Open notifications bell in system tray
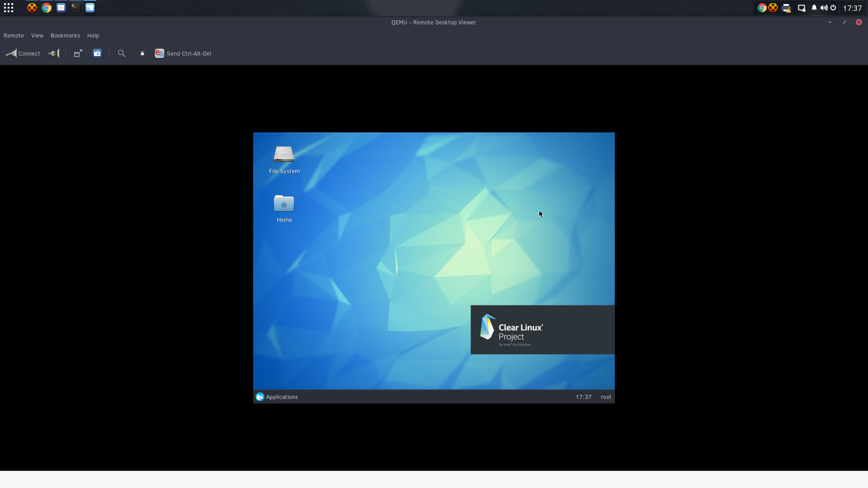 coord(814,8)
